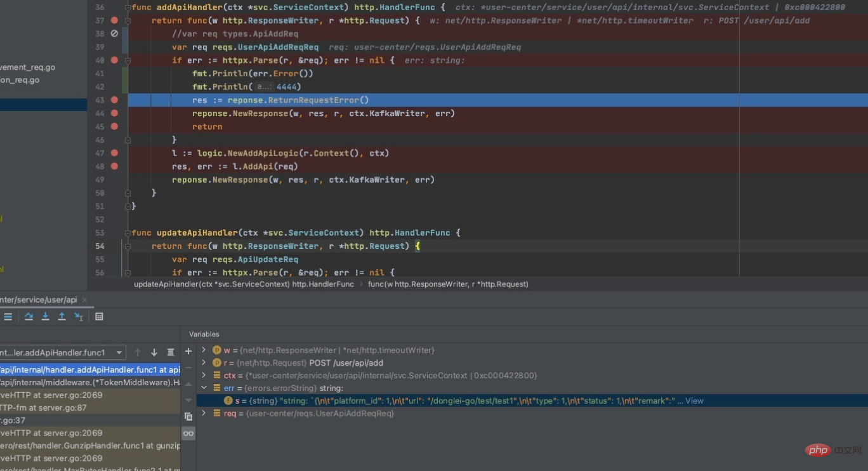Viewport: 868px width, 471px height.
Task: Click httpx.Parse call on line 40
Action: point(274,60)
